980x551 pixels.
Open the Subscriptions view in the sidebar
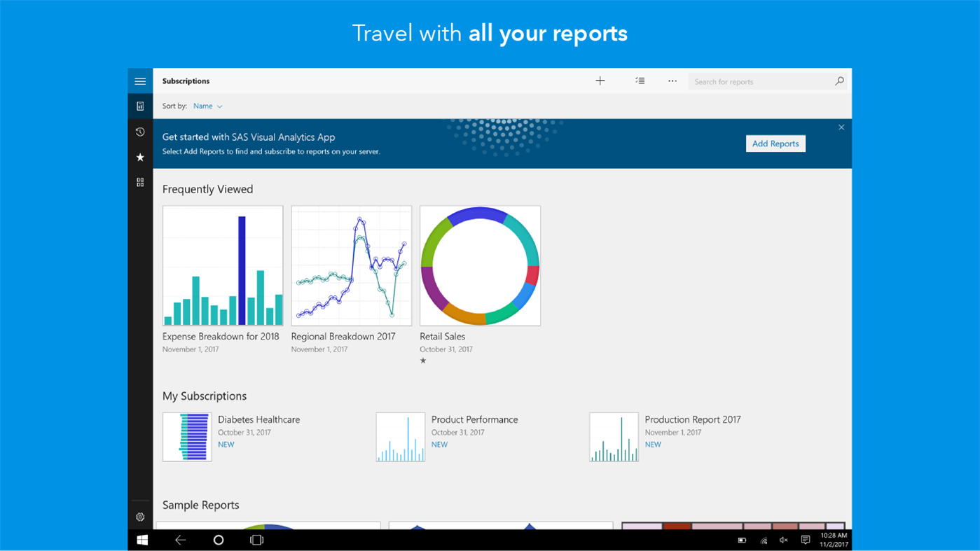pyautogui.click(x=139, y=106)
